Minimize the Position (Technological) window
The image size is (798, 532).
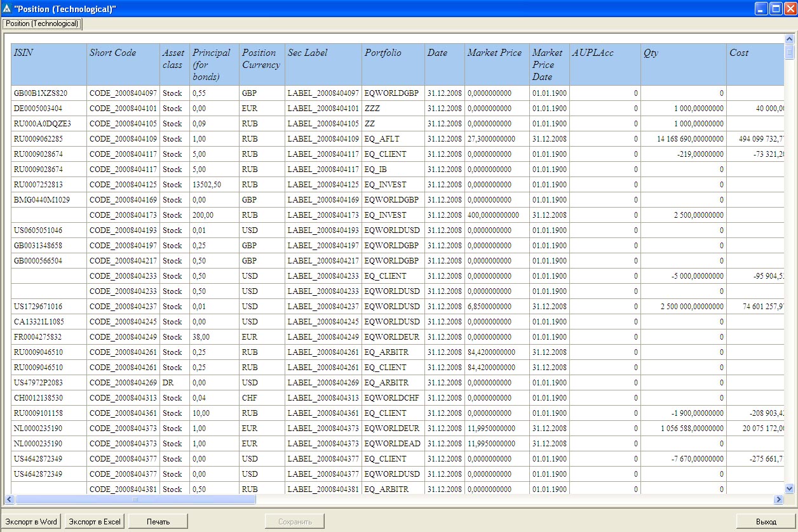click(761, 9)
